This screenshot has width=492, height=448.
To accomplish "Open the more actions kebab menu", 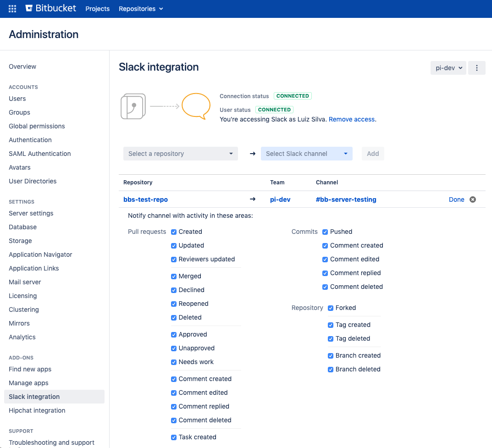I will pos(476,68).
